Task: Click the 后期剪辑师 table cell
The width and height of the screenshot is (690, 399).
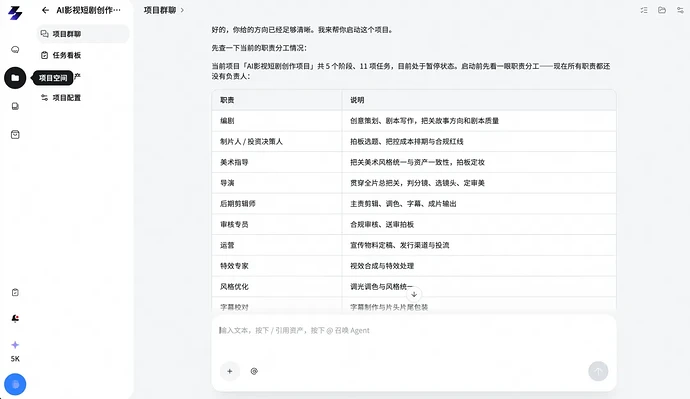Action: click(277, 203)
